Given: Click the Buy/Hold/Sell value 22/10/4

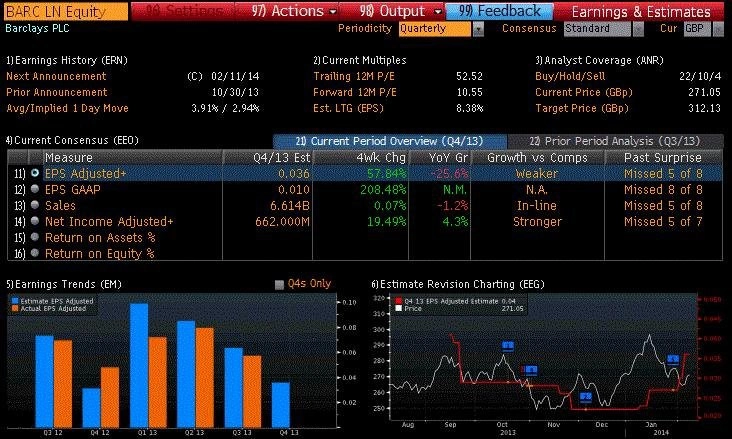Looking at the screenshot, I should [700, 76].
